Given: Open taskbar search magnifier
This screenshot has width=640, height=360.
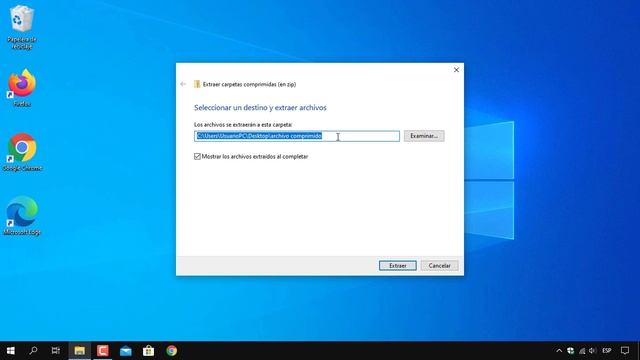Looking at the screenshot, I should 33,351.
